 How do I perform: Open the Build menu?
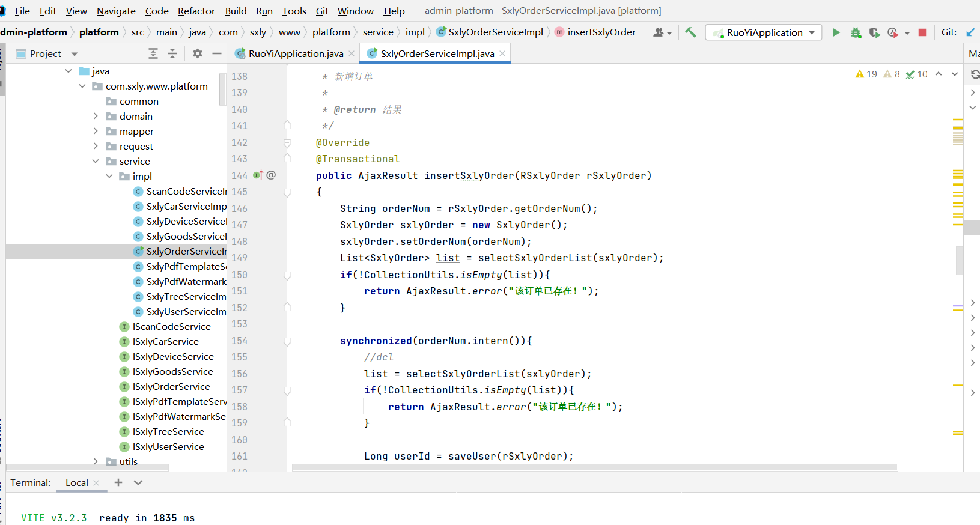236,11
